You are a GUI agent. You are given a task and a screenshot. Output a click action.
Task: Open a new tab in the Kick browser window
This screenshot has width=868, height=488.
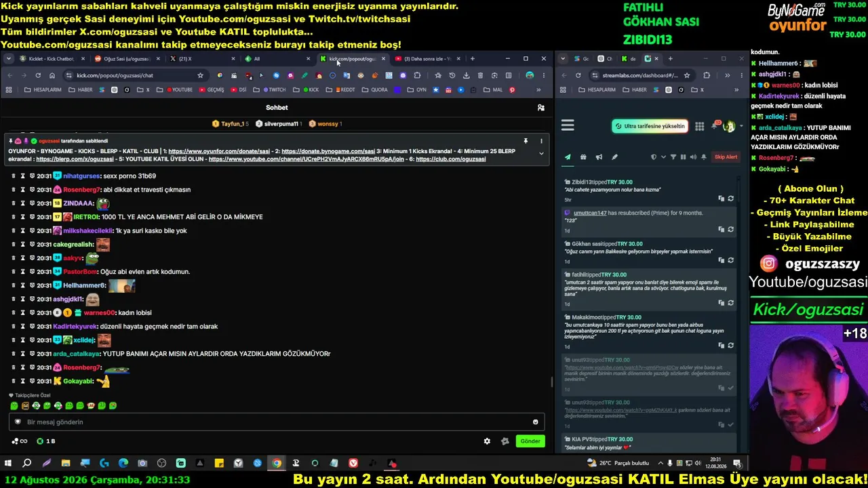click(473, 59)
